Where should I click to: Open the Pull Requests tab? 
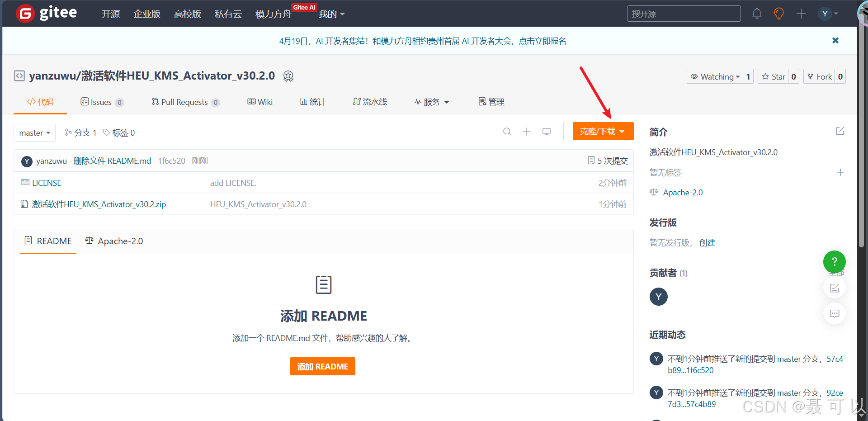(x=185, y=102)
